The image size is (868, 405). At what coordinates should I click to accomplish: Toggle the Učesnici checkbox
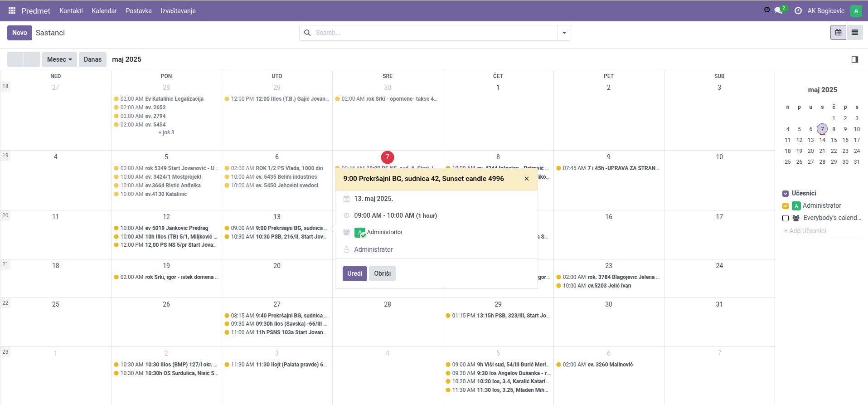point(786,194)
